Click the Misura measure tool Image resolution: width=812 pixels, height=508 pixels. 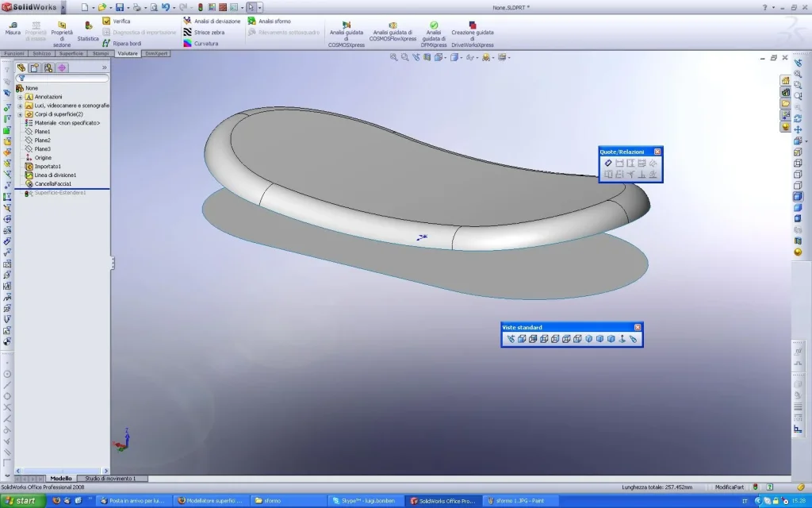(13, 28)
